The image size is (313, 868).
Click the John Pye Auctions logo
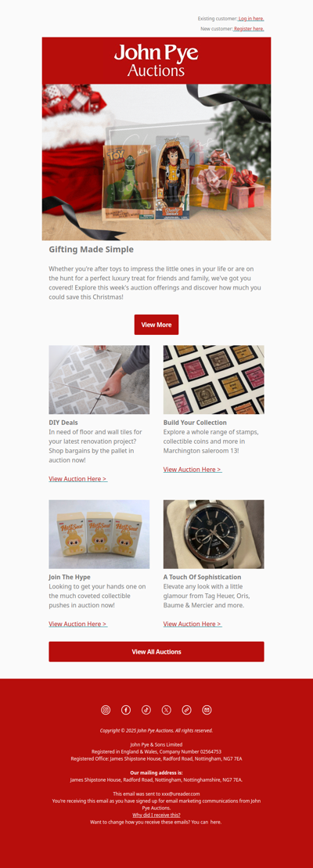pos(156,60)
